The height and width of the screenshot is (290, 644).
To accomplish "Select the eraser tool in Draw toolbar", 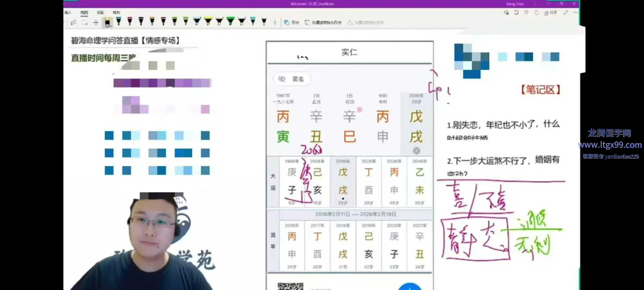I will (x=107, y=22).
